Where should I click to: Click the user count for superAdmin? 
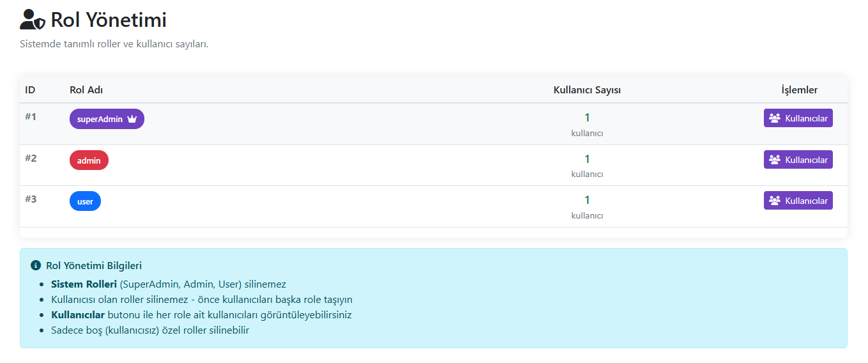click(587, 118)
